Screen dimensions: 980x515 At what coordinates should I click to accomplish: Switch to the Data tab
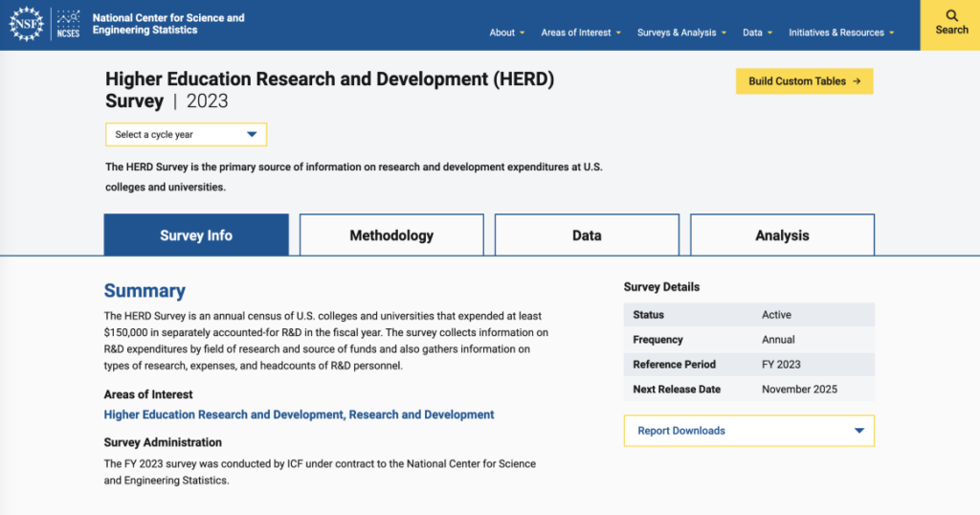587,235
